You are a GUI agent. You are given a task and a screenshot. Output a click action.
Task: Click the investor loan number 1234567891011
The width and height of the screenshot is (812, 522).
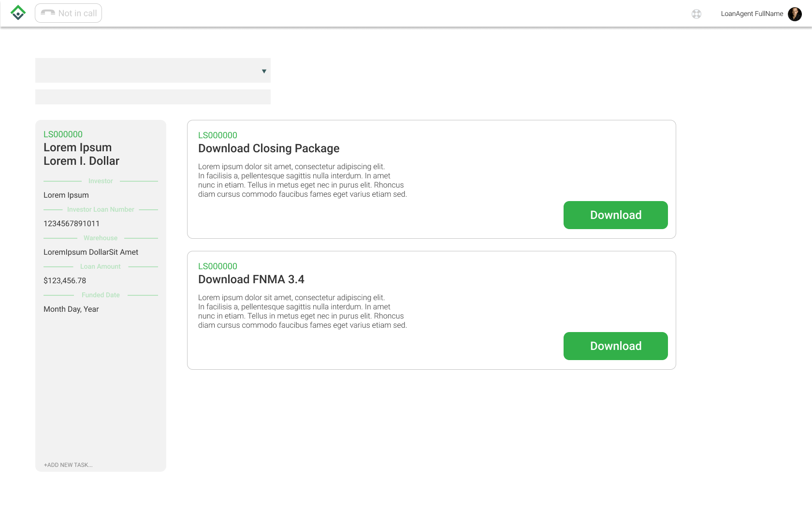click(72, 224)
